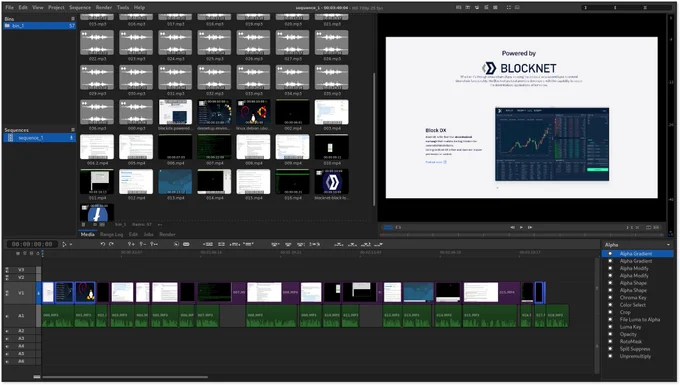The height and width of the screenshot is (385, 680).
Task: Click the timeline Zoom In icon
Action: pyautogui.click(x=131, y=244)
